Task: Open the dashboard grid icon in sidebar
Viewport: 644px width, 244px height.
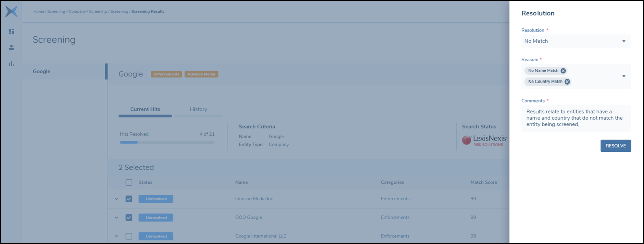Action: [x=11, y=31]
